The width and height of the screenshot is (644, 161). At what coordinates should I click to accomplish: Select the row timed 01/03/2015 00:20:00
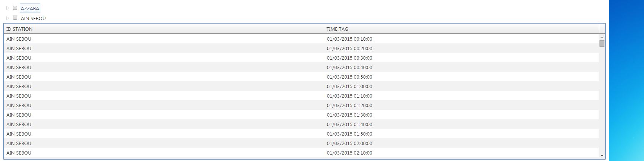pos(349,48)
